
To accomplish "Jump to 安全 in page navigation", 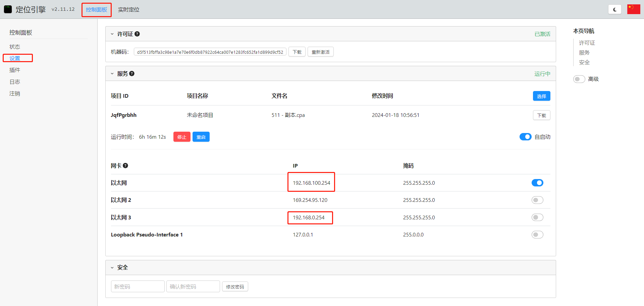I will (x=584, y=62).
